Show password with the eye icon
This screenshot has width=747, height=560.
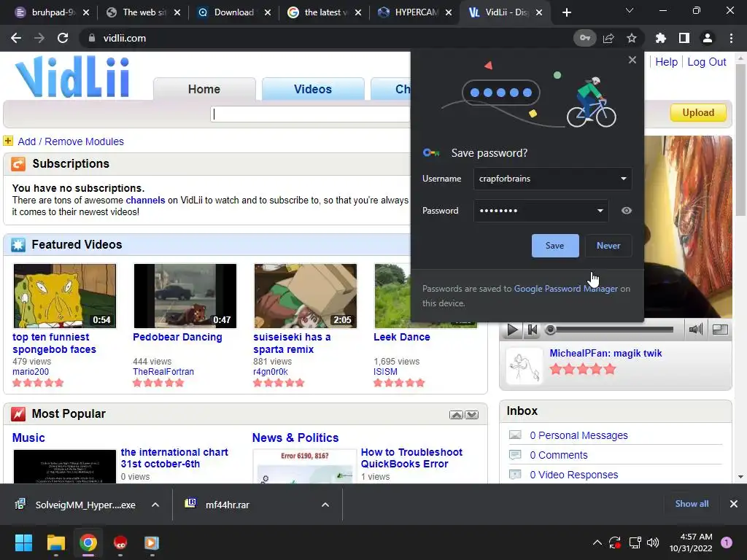click(627, 211)
